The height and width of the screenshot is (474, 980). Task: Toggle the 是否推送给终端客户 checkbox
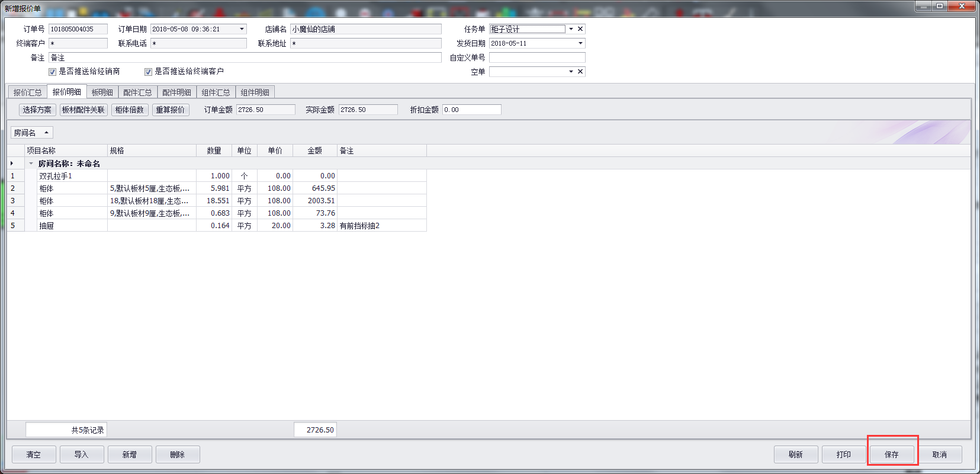pyautogui.click(x=148, y=72)
